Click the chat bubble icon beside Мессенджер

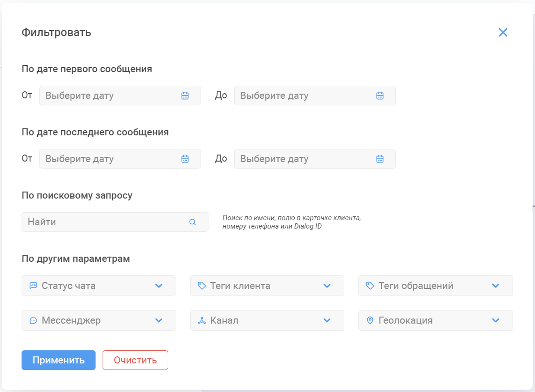click(x=33, y=320)
